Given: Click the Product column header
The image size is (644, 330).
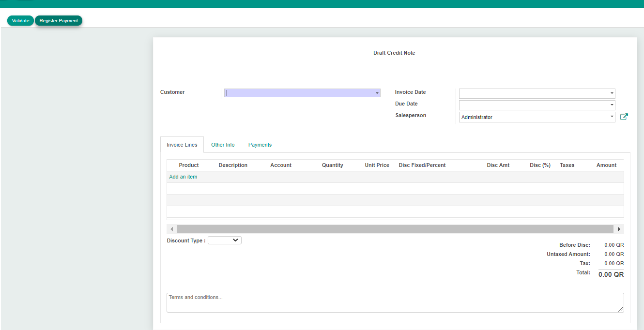Looking at the screenshot, I should pos(189,165).
